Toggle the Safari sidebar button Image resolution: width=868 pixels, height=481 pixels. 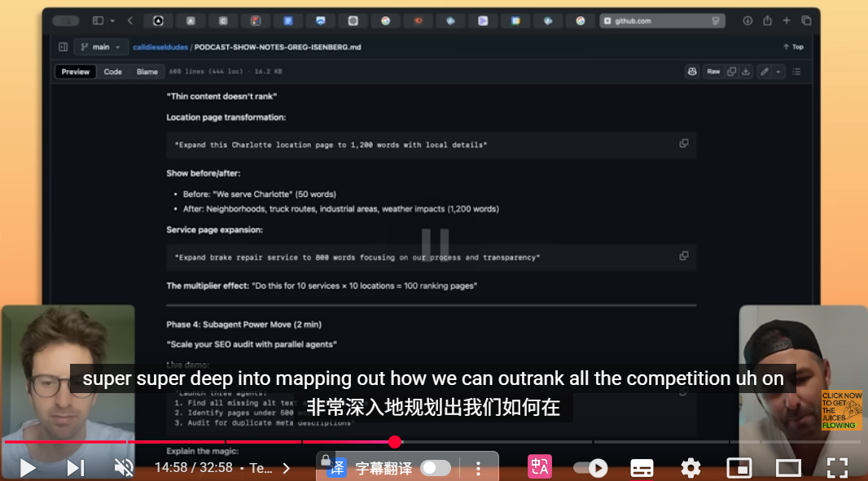(x=98, y=20)
